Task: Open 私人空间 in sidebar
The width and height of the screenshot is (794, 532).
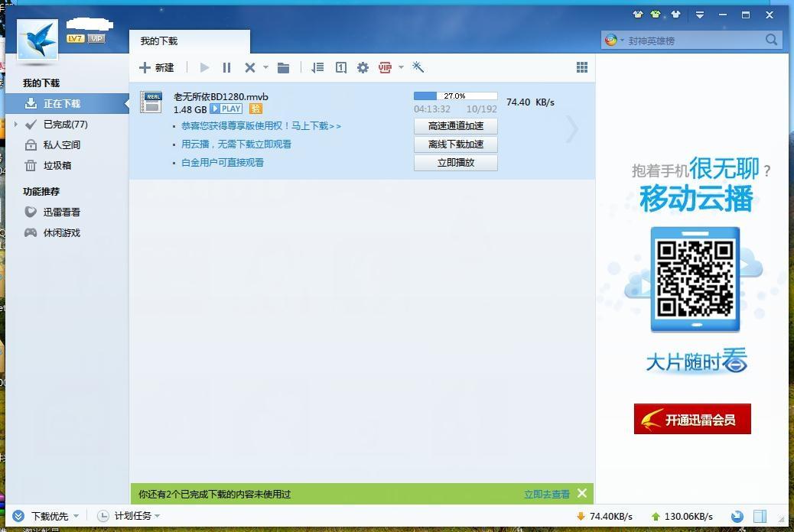Action: [x=54, y=144]
